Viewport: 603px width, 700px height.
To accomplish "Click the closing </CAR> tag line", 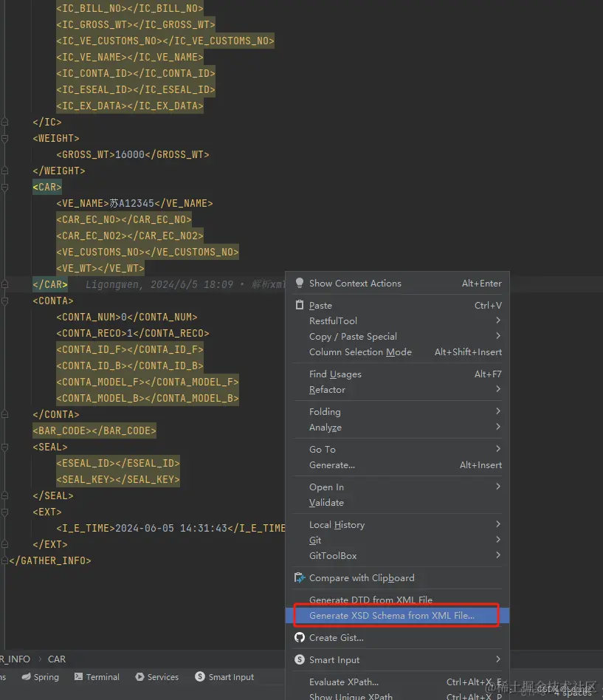I will [50, 284].
